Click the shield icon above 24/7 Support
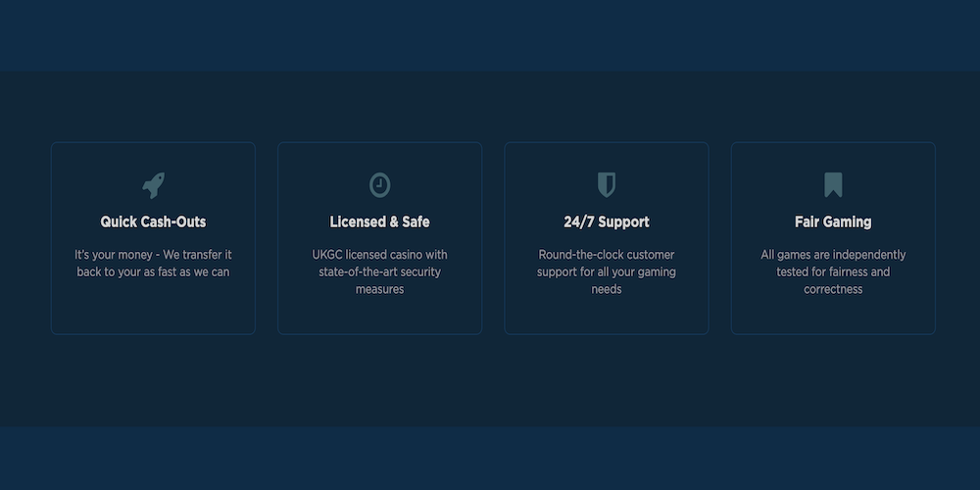Screen dimensions: 980x490 click(x=607, y=185)
